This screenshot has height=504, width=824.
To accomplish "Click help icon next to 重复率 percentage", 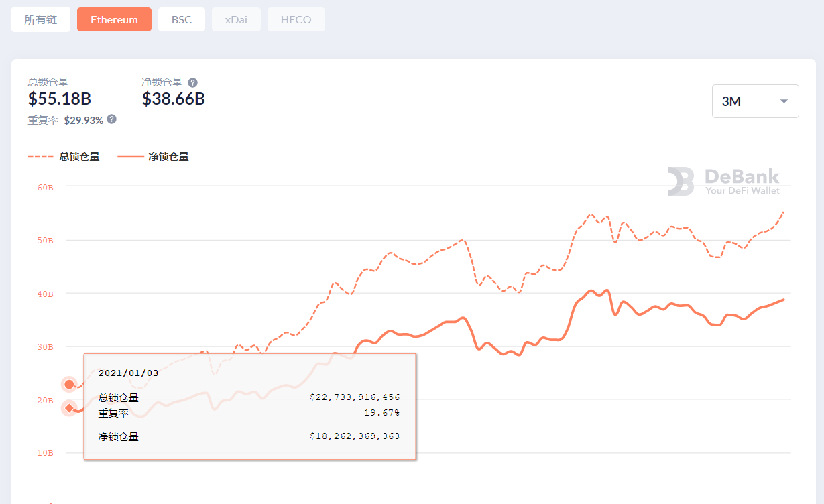I will 111,119.
